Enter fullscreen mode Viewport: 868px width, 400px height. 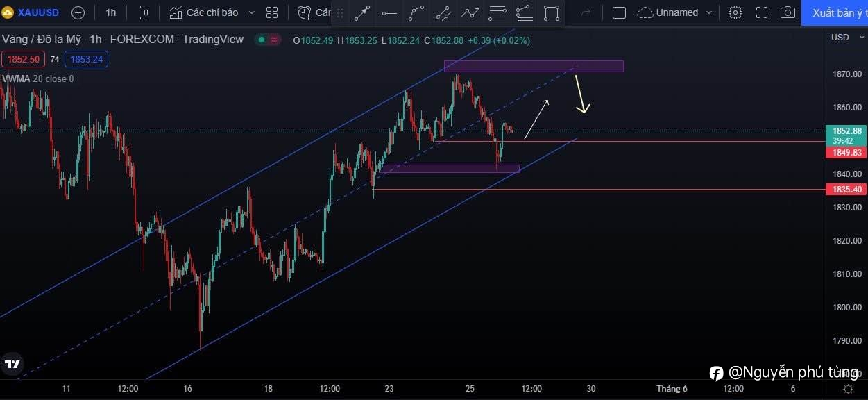tap(762, 12)
